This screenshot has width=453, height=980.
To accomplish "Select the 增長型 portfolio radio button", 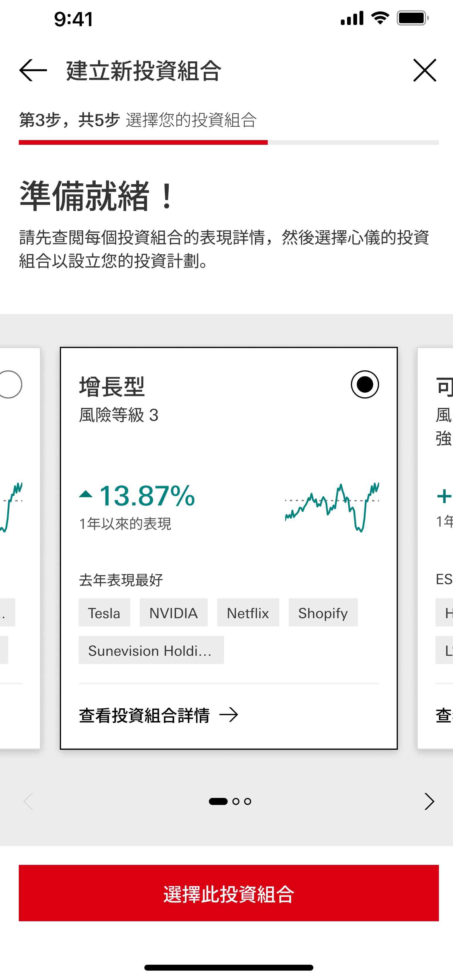I will click(365, 384).
